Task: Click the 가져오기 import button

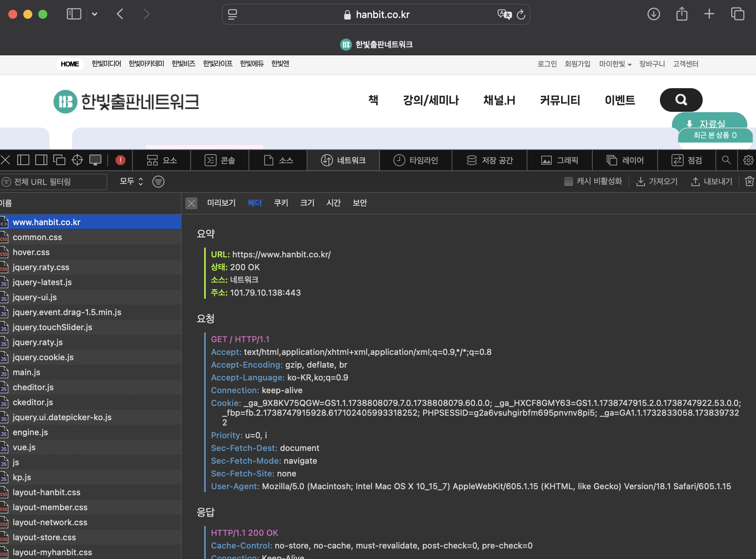Action: tap(657, 182)
